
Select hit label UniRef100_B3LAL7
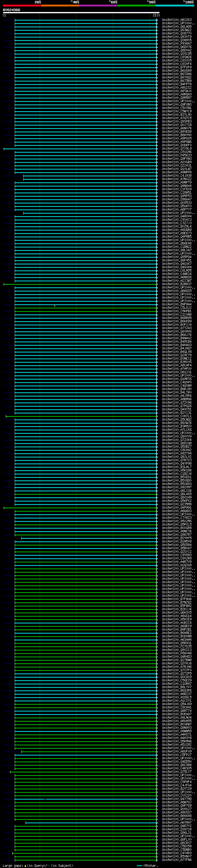click(177, 467)
